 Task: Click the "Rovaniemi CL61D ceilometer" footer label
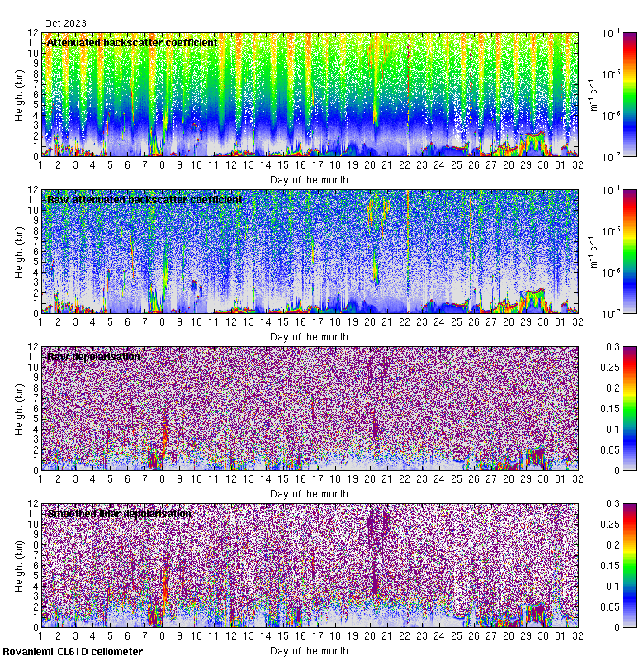tap(72, 652)
